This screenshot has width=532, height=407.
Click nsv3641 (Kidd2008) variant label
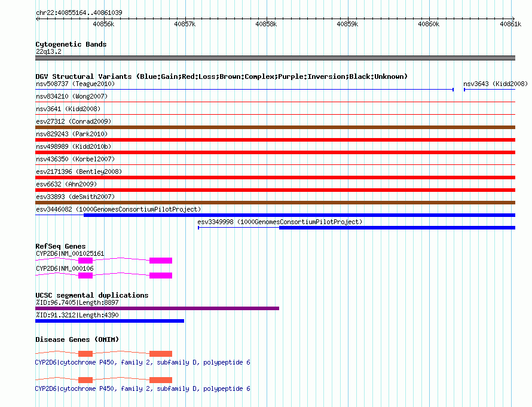coord(68,109)
